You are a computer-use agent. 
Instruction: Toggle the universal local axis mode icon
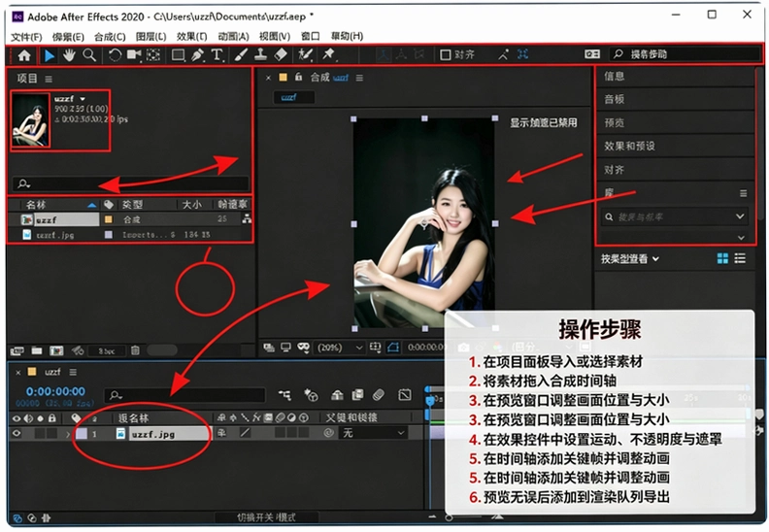click(383, 54)
